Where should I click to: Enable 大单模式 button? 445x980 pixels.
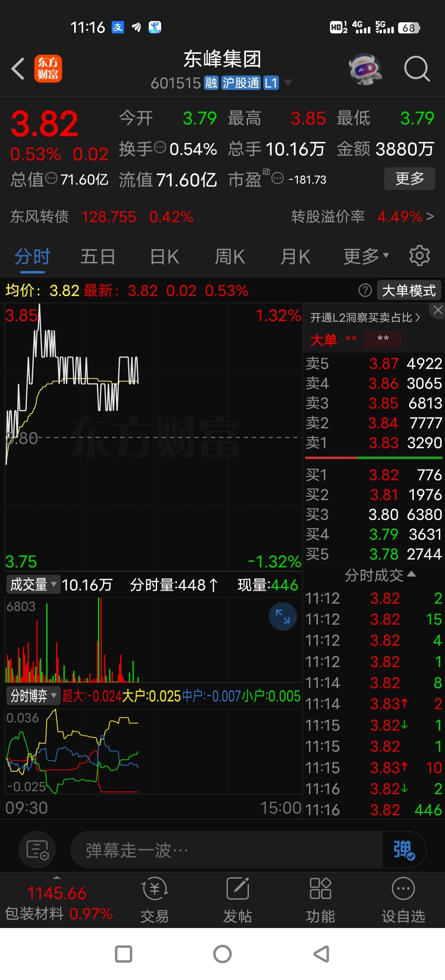[409, 290]
